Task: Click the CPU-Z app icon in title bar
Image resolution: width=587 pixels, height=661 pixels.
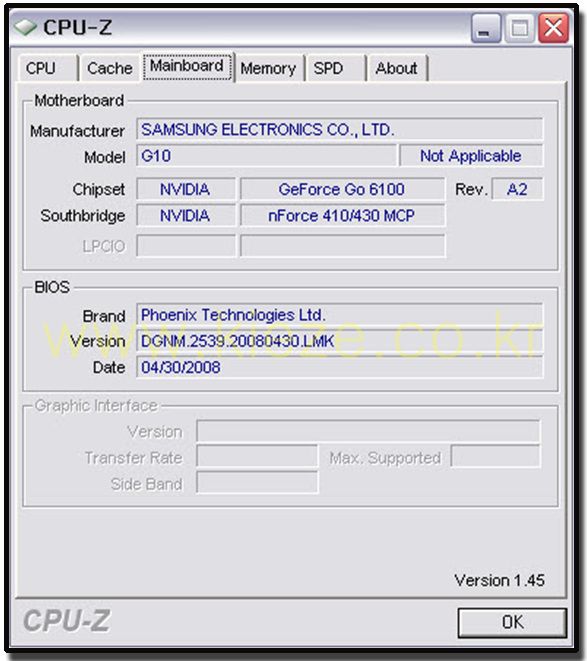Action: tap(25, 27)
